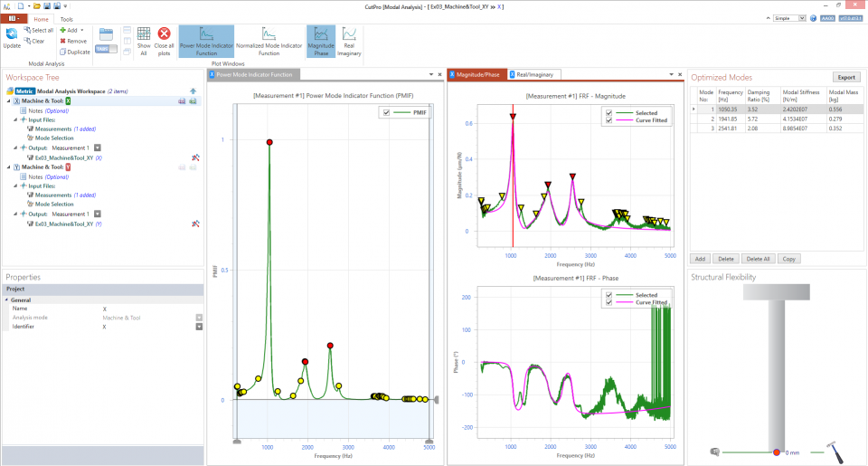Toggle Curve Fitted checkbox in FRF Phase legend
This screenshot has height=466, width=868.
[x=609, y=302]
